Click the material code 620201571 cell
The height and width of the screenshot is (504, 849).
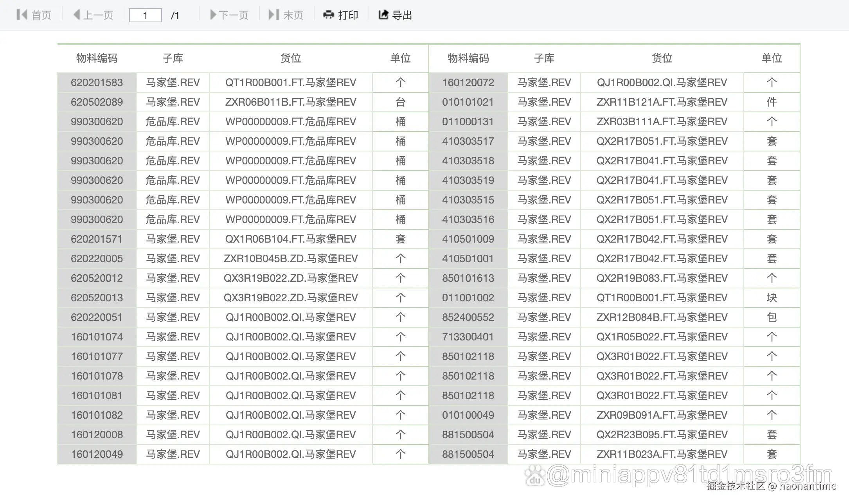[x=97, y=239]
